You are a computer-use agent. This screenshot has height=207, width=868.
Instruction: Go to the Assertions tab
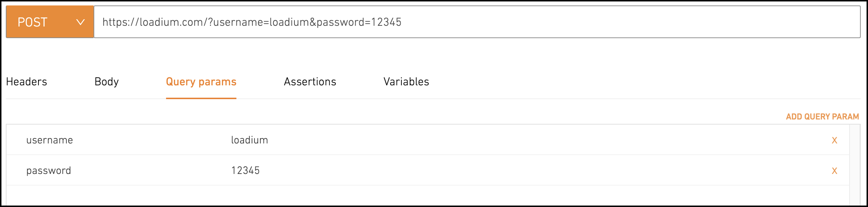(x=310, y=82)
